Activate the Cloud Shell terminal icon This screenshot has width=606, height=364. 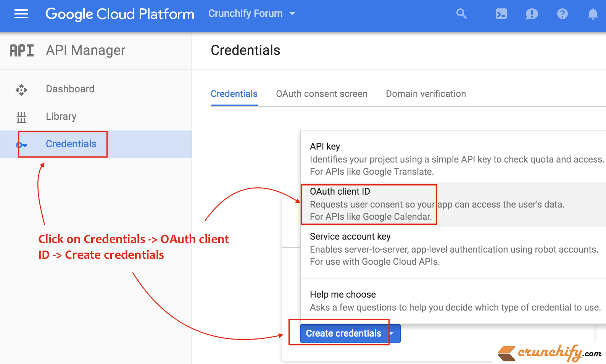point(501,14)
